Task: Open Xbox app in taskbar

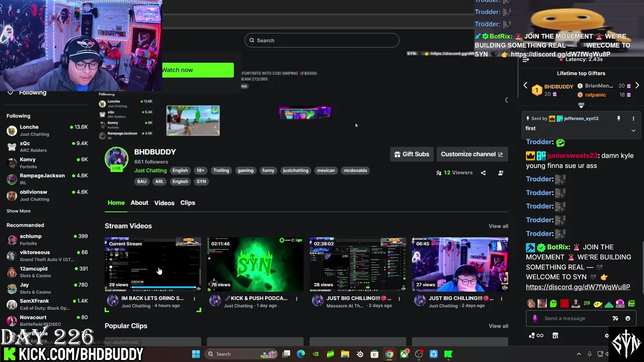Action: point(404,354)
